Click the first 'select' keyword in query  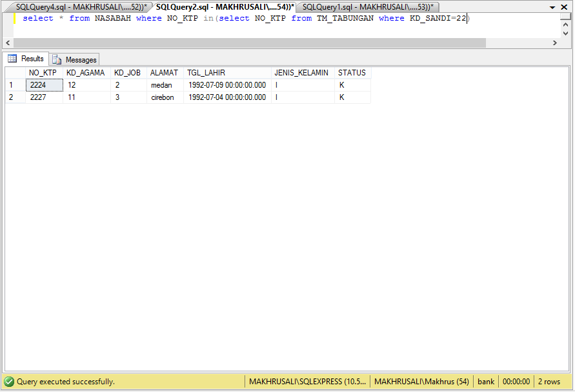tap(38, 18)
